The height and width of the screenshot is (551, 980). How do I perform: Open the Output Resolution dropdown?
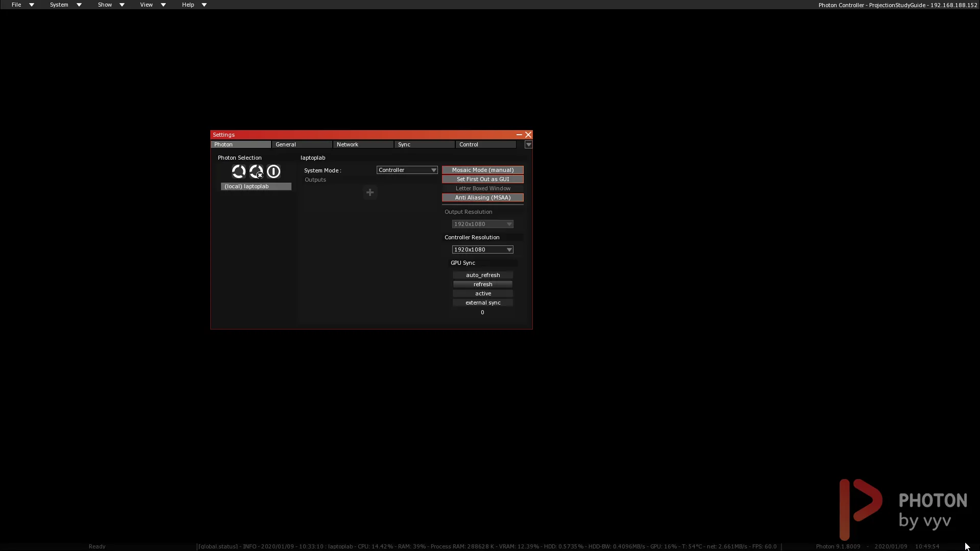pos(483,224)
